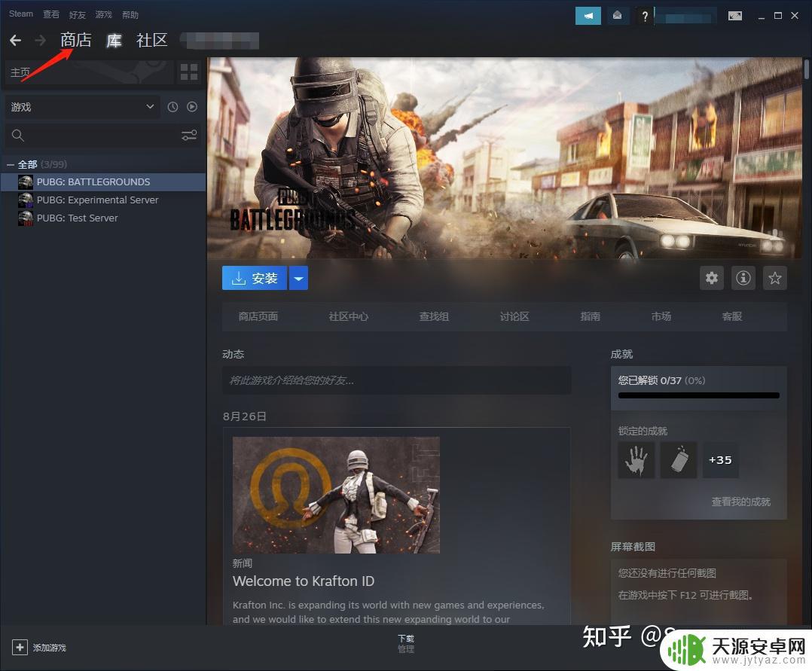View 查看我的成就 link
The image size is (812, 671).
(740, 502)
